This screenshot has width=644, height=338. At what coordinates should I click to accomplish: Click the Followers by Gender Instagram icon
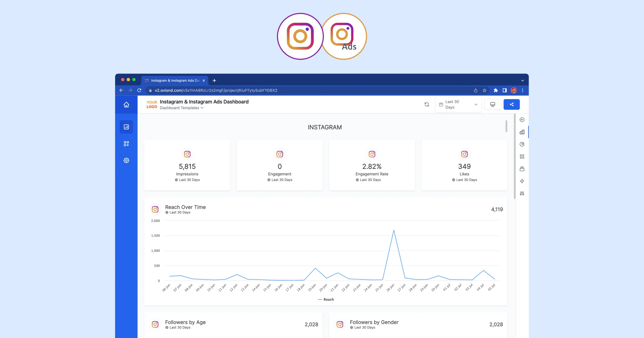(x=340, y=324)
